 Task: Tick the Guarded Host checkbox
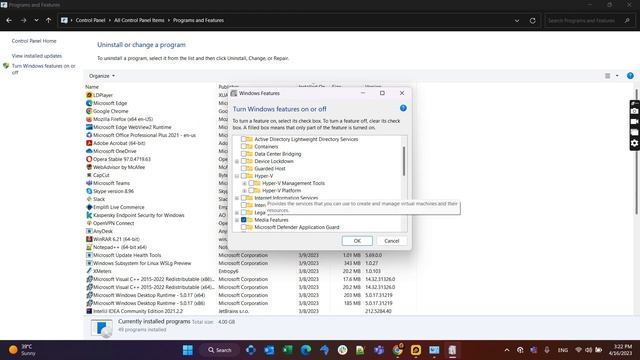244,169
